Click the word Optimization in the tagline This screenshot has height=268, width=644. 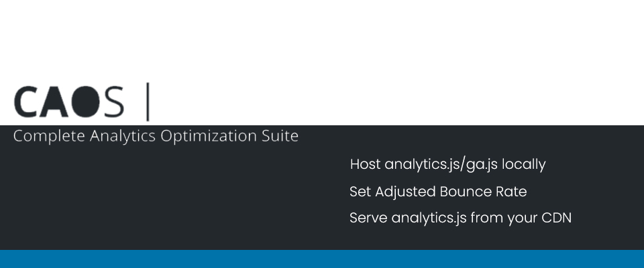209,136
